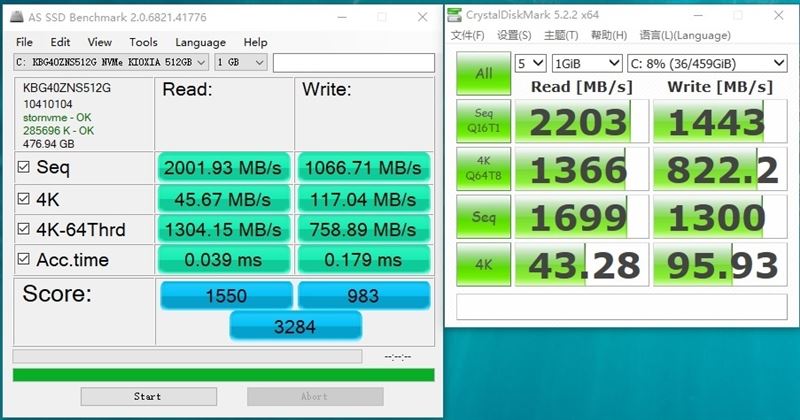Open the Tools menu in AS SSD
The height and width of the screenshot is (420, 800).
pyautogui.click(x=143, y=42)
